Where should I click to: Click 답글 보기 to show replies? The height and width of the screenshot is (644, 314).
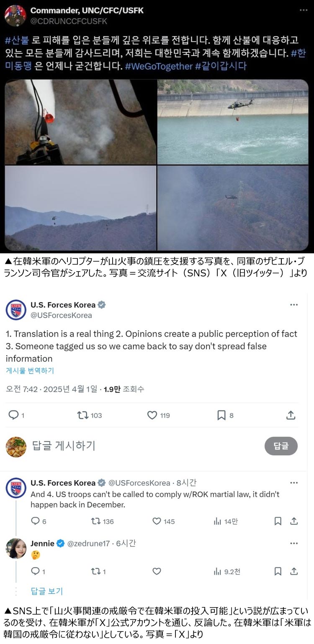(46, 591)
